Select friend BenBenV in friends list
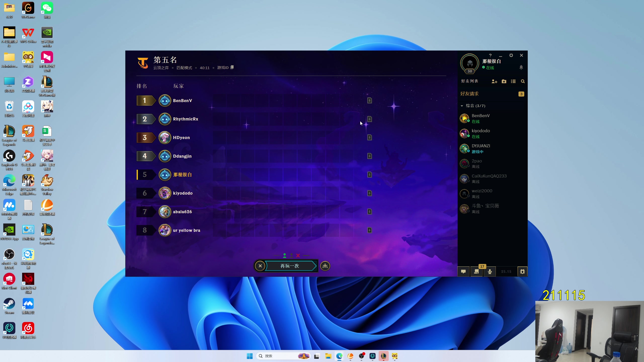644x362 pixels. [492, 118]
